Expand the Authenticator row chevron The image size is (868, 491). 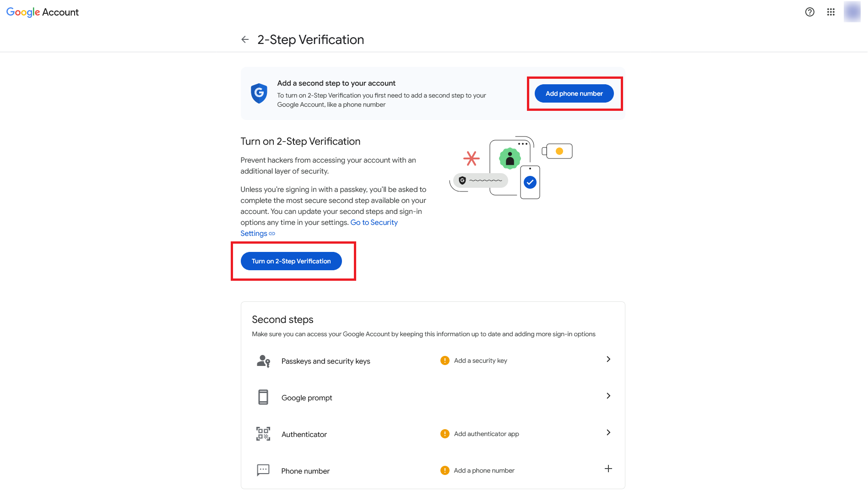click(x=608, y=432)
